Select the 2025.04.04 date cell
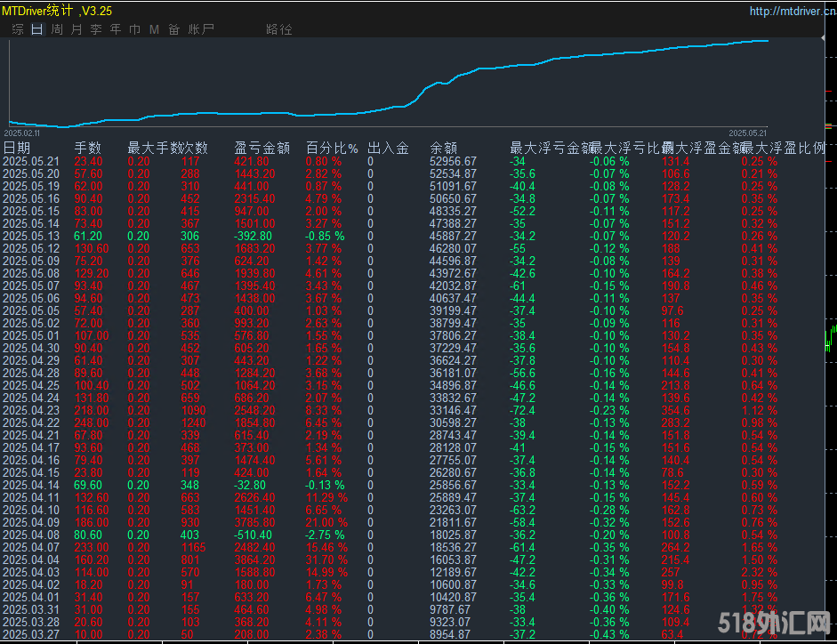 pyautogui.click(x=31, y=560)
